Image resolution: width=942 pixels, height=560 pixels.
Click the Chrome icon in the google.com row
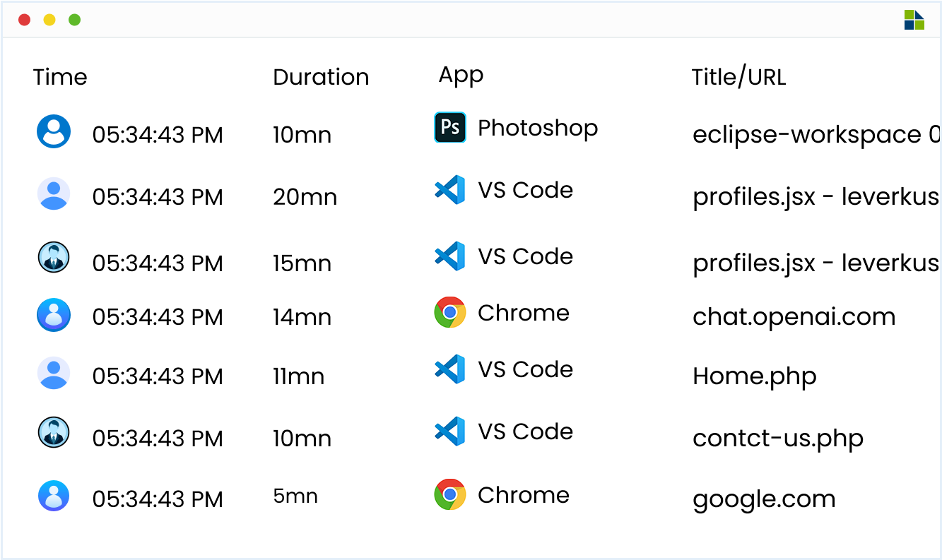[x=449, y=494]
